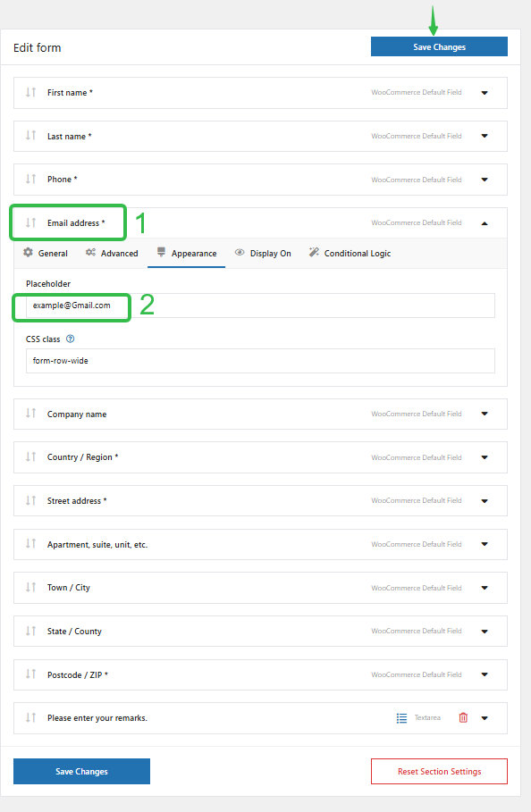Viewport: 531px width, 812px height.
Task: Collapse the Email address field settings
Action: (x=484, y=222)
